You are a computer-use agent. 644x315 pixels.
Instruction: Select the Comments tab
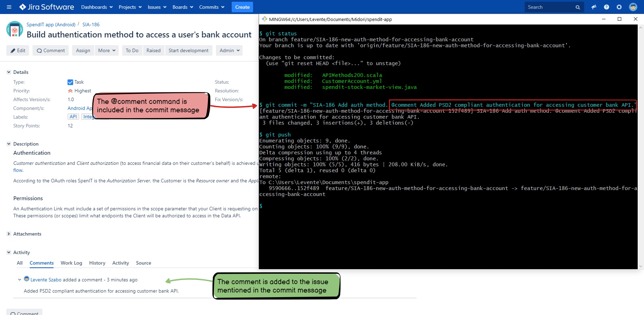42,263
